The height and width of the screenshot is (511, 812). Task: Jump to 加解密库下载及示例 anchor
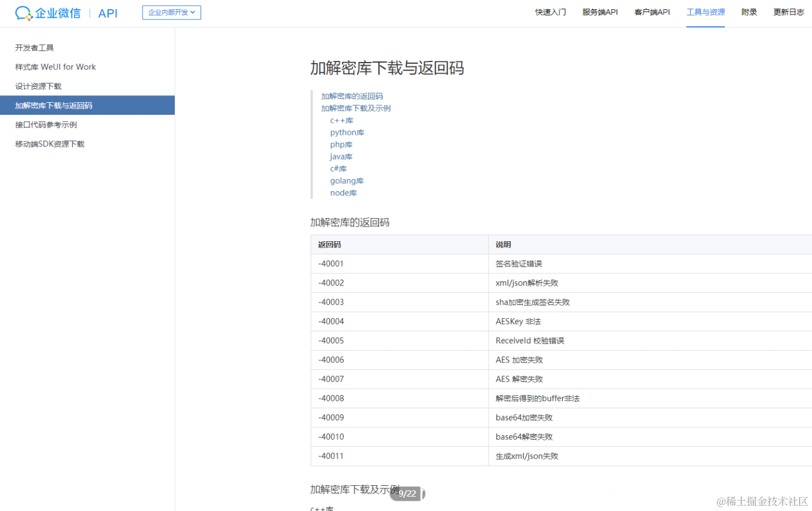click(x=356, y=108)
